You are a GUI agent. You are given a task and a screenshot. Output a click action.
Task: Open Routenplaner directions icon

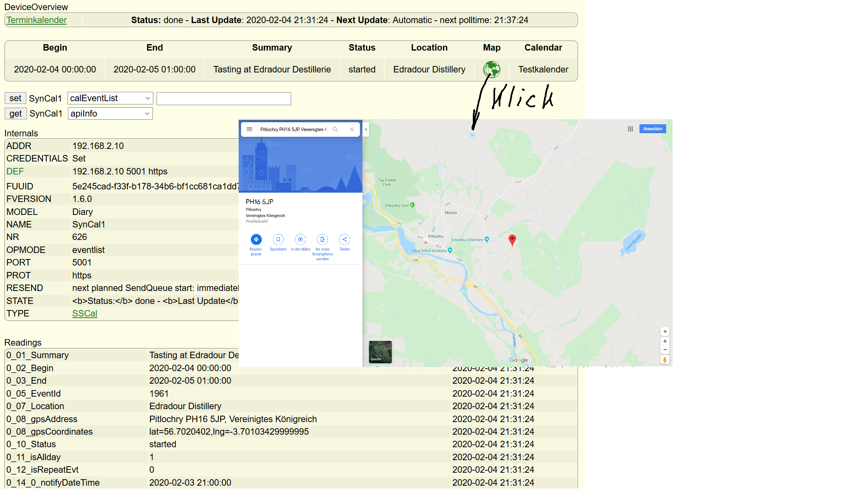(x=256, y=239)
